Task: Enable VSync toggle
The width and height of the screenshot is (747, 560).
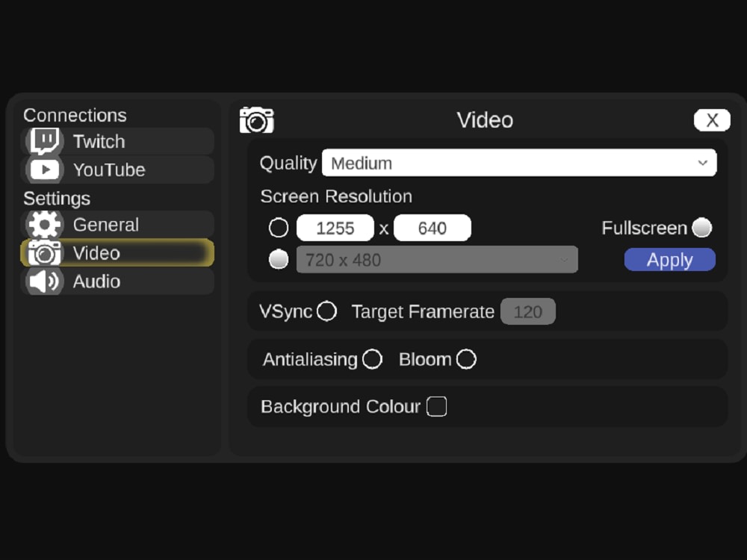Action: 327,311
